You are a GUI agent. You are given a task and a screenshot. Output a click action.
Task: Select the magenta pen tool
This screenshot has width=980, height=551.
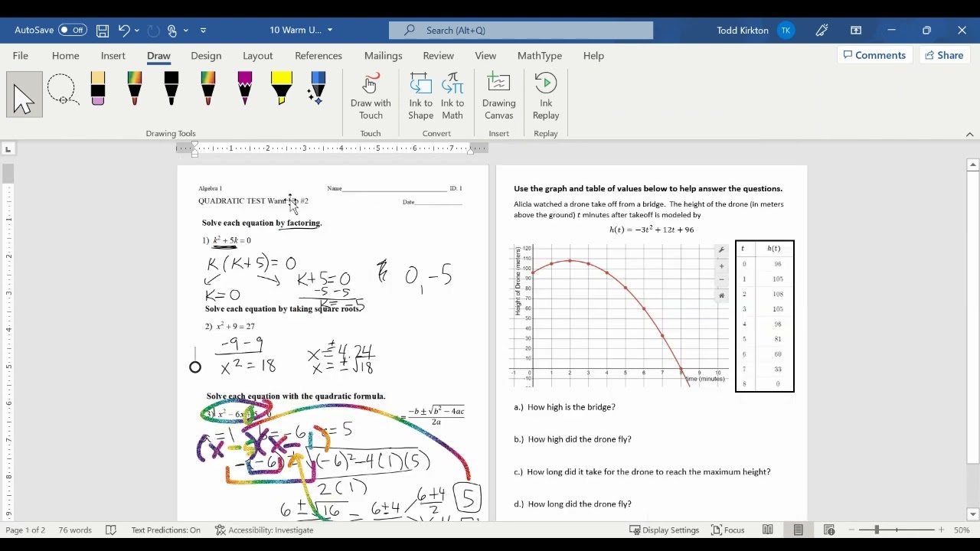pos(245,89)
